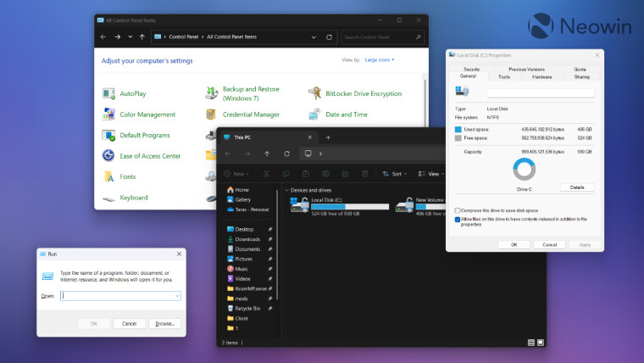Open the BitLocker Drive Encryption icon
This screenshot has width=644, height=363.
pos(314,93)
